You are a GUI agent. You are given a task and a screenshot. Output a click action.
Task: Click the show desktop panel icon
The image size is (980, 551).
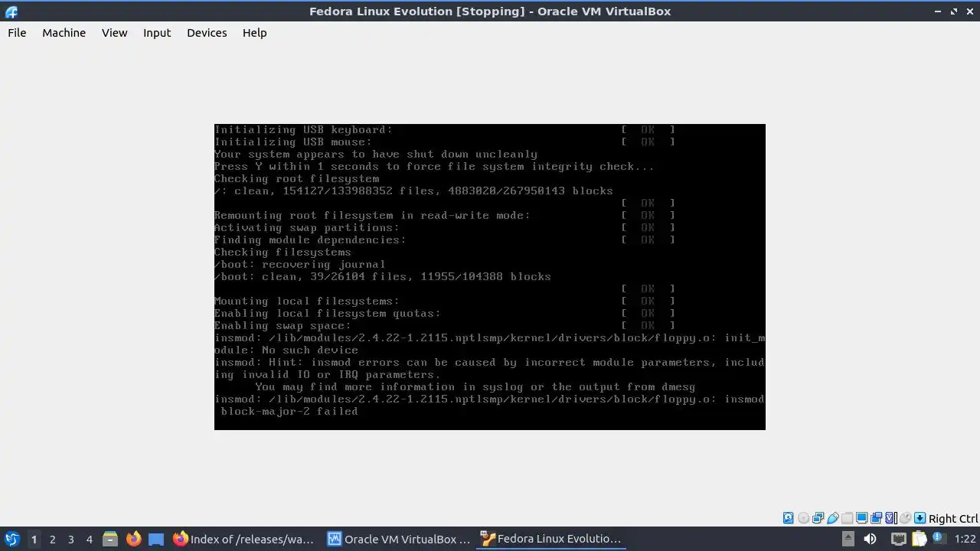click(156, 539)
